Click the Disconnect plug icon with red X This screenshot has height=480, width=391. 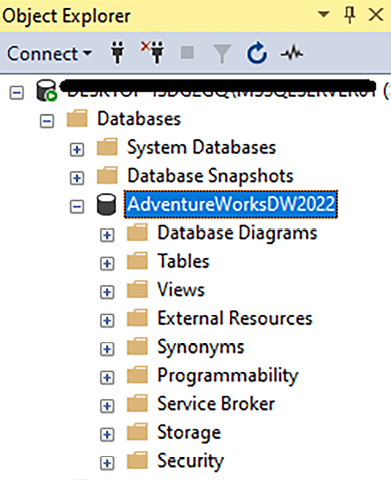[152, 52]
